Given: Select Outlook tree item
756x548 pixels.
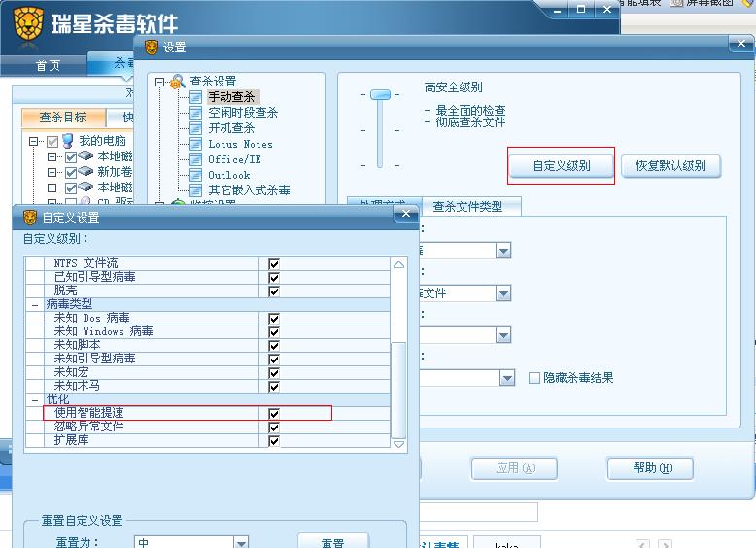Looking at the screenshot, I should click(229, 175).
